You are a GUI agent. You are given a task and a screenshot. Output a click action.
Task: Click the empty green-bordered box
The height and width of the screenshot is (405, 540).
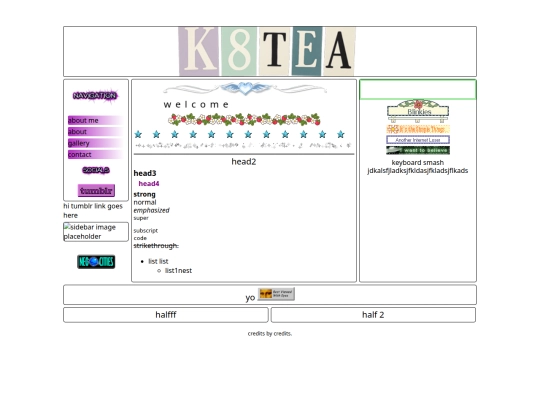(418, 90)
